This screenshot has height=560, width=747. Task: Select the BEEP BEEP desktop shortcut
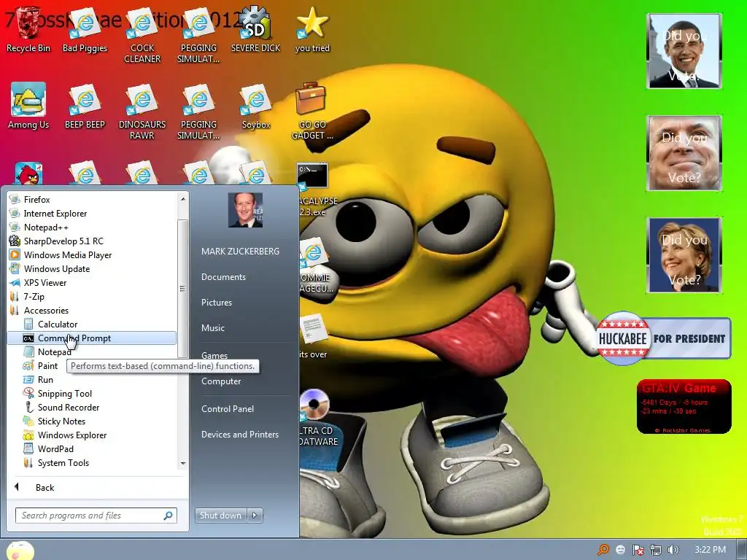pyautogui.click(x=85, y=106)
